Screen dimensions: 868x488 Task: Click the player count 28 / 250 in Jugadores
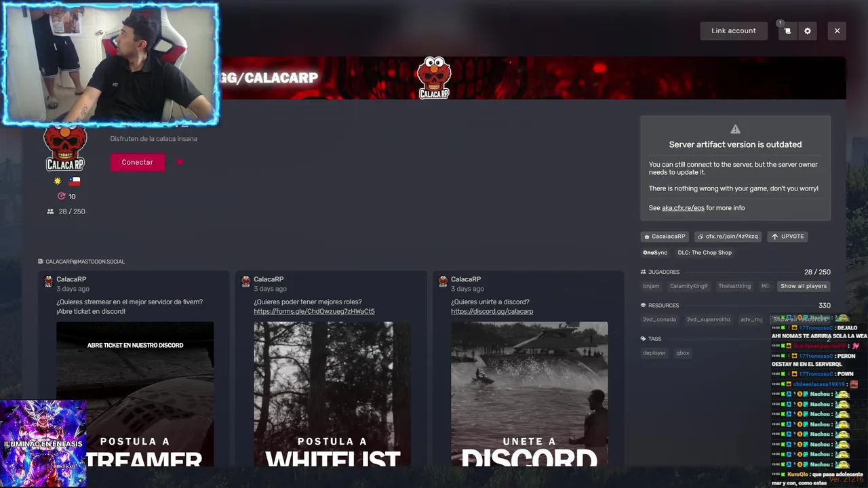817,272
